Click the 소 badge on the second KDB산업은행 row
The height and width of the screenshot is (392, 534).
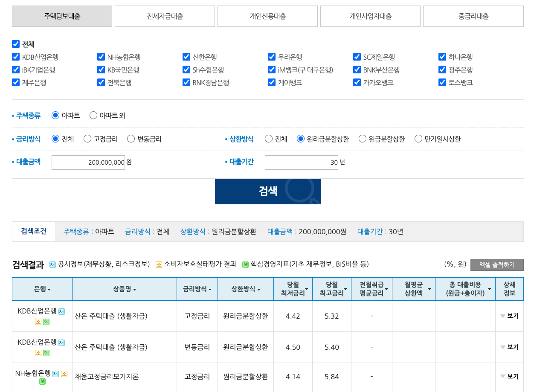tap(39, 353)
